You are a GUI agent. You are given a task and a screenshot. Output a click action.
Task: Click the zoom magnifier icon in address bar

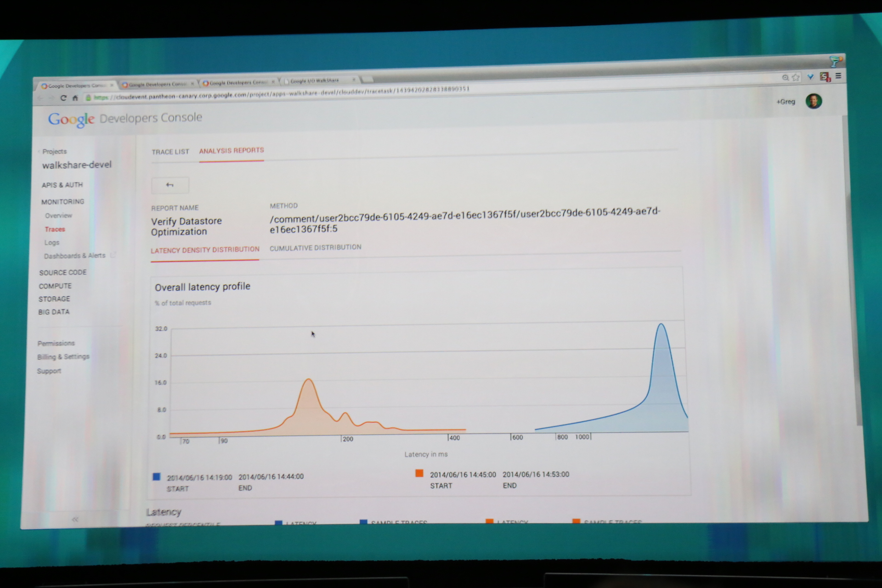[x=786, y=78]
